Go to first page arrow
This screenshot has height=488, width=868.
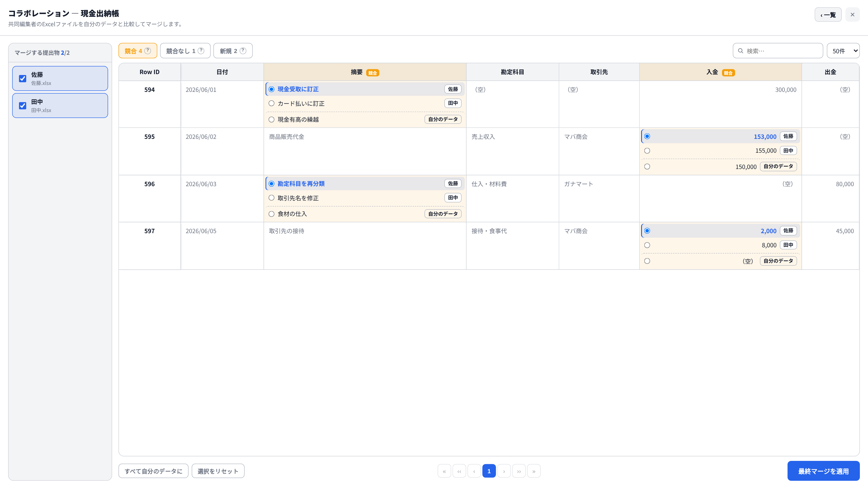445,471
